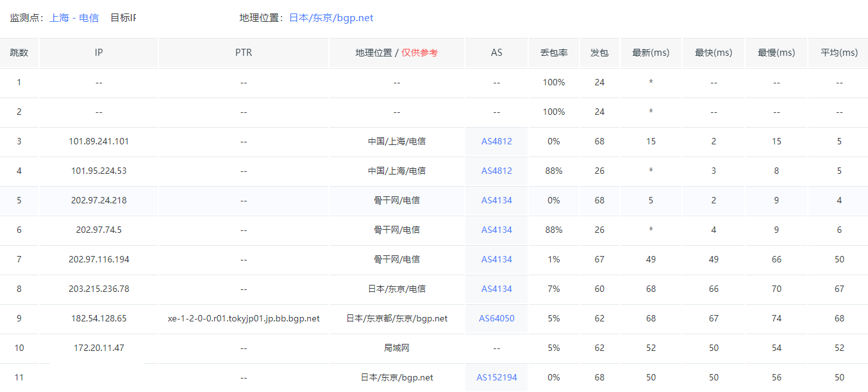Click 局域网 location in hop 10
The image size is (868, 392).
tap(397, 348)
